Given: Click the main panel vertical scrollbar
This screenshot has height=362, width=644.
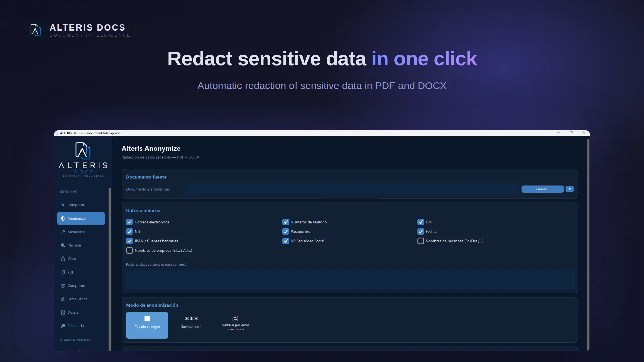Looking at the screenshot, I should click(588, 245).
